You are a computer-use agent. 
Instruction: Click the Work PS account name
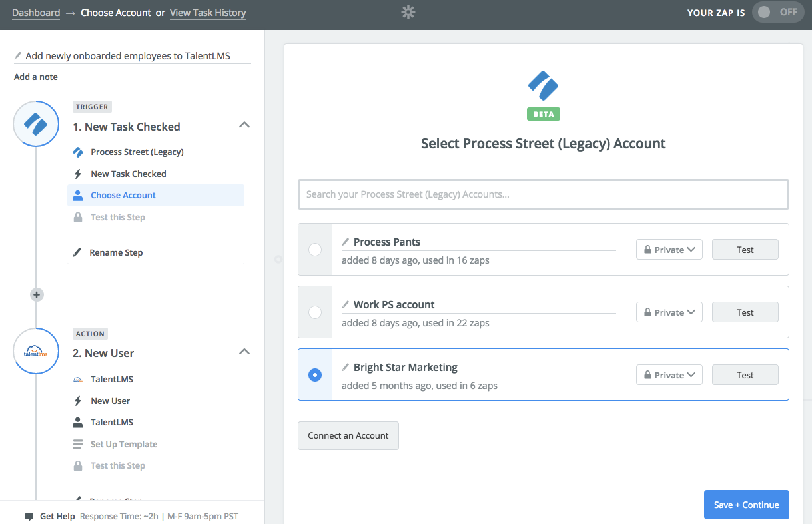[x=394, y=304]
